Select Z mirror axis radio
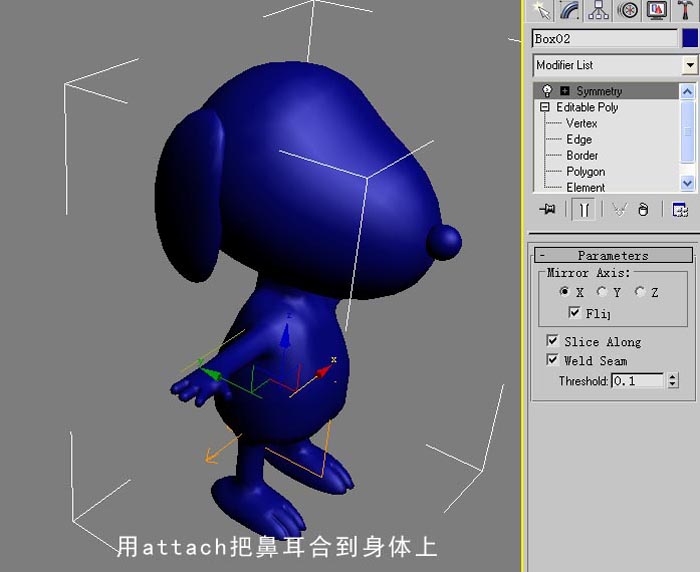The image size is (700, 572). click(x=640, y=292)
